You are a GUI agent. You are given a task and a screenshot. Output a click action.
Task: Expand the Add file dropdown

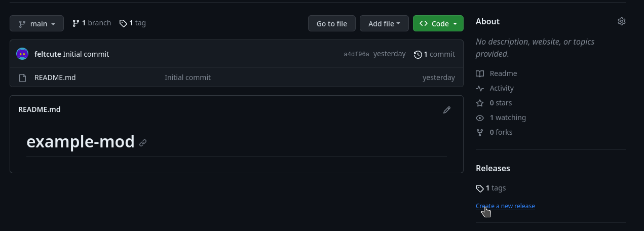[x=384, y=24]
